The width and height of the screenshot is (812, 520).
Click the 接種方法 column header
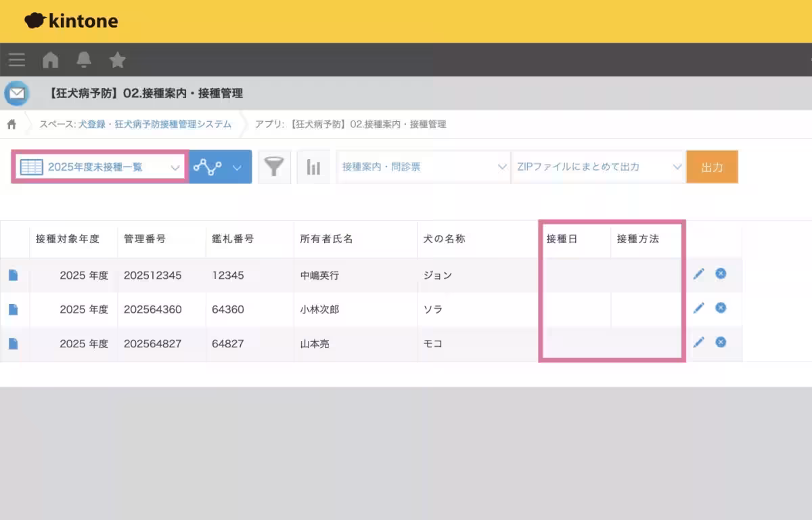click(x=638, y=239)
